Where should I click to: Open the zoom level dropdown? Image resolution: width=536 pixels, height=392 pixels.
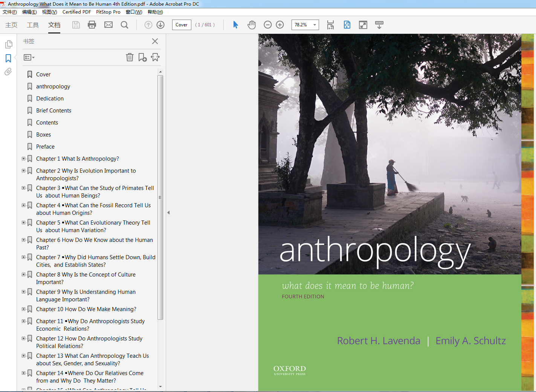(x=315, y=25)
